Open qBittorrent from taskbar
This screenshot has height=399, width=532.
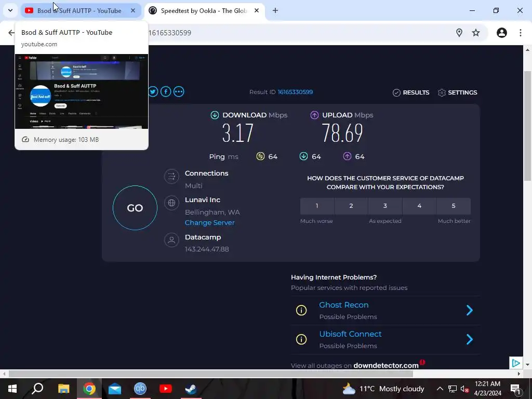(140, 389)
